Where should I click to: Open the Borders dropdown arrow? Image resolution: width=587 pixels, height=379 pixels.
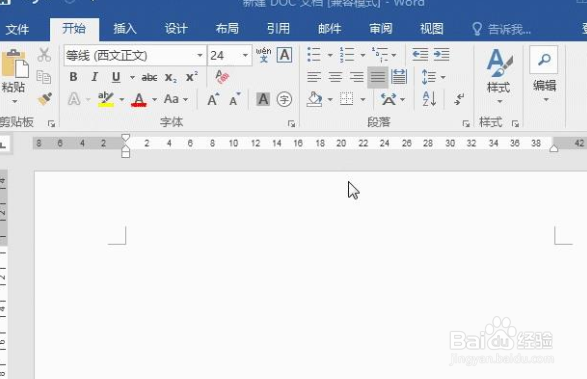pyautogui.click(x=363, y=100)
